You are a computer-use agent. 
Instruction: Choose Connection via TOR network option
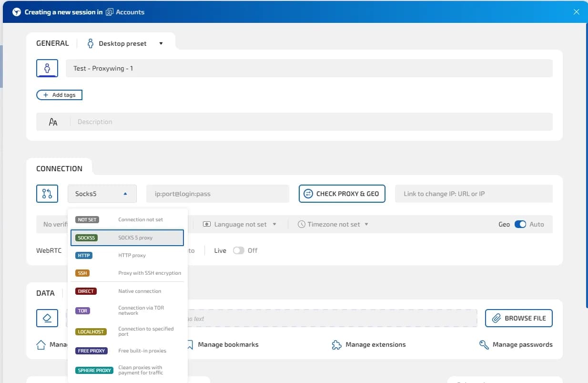(127, 310)
